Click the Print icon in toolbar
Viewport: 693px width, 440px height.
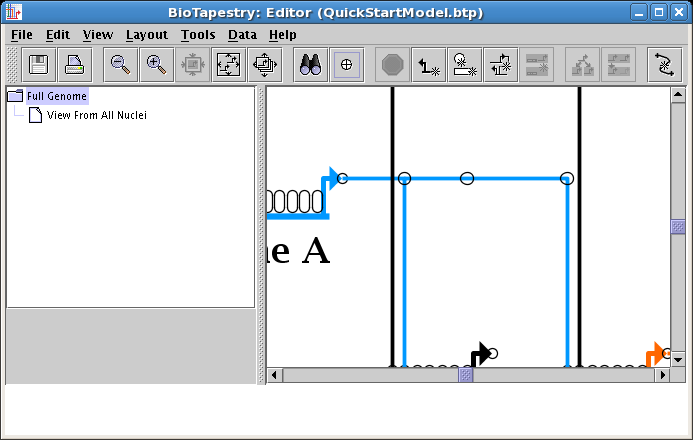coord(74,65)
